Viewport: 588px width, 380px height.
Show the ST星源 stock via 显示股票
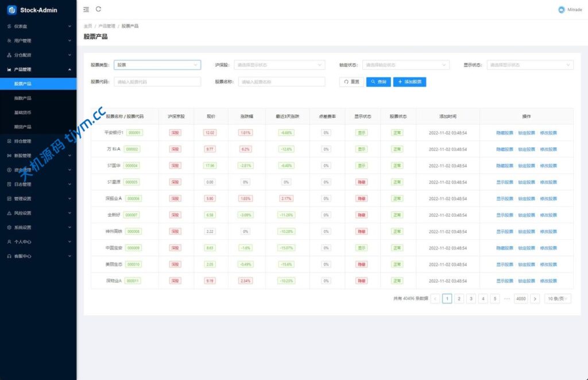click(x=505, y=182)
